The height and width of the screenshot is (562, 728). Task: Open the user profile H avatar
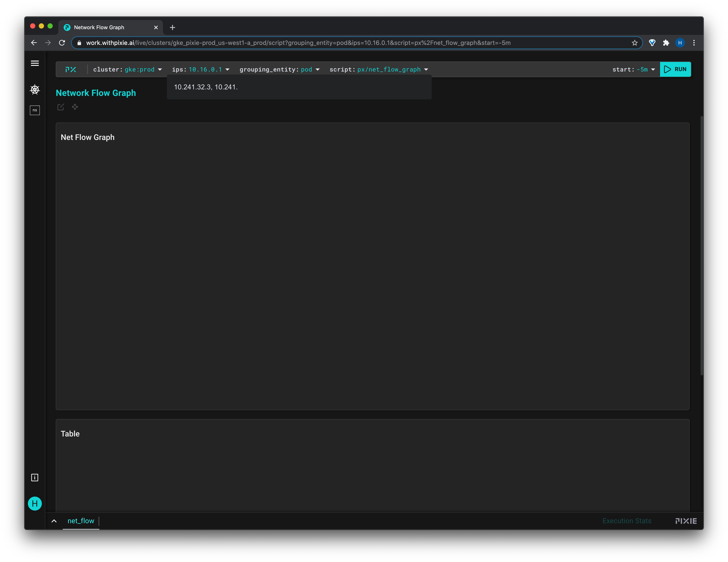coord(35,503)
